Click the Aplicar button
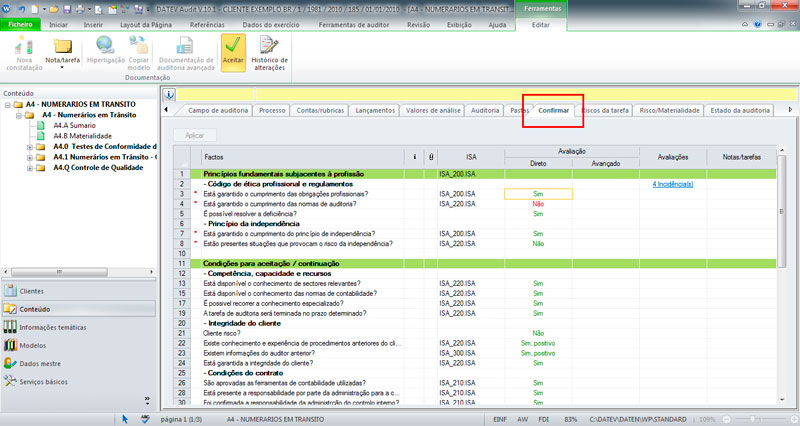800x426 pixels. (194, 135)
